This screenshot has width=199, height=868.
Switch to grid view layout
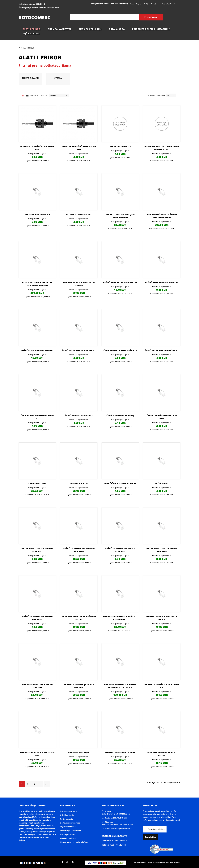coord(23,95)
